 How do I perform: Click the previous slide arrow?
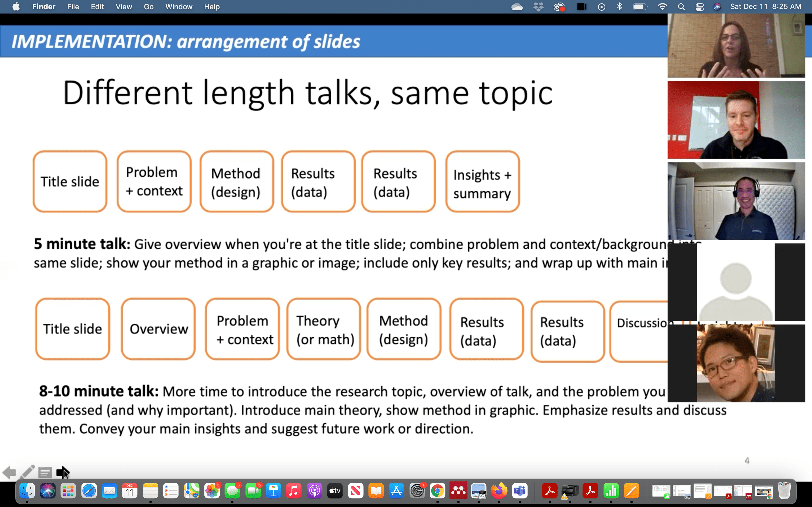(x=9, y=472)
